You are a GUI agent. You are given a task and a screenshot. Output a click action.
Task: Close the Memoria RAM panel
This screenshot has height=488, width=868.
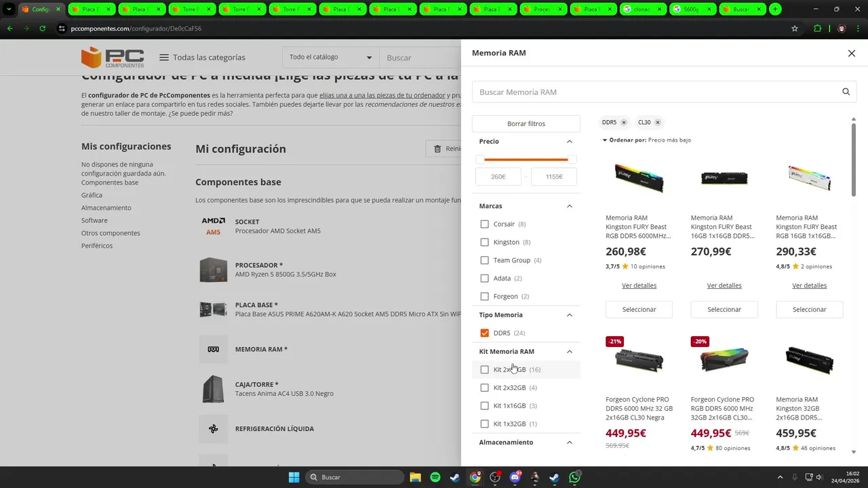(x=852, y=53)
